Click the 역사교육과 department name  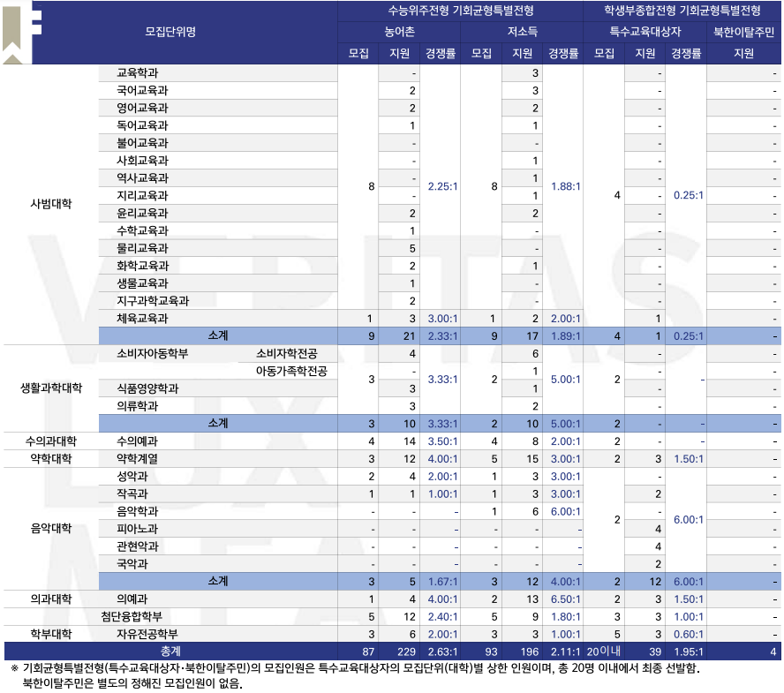click(142, 178)
